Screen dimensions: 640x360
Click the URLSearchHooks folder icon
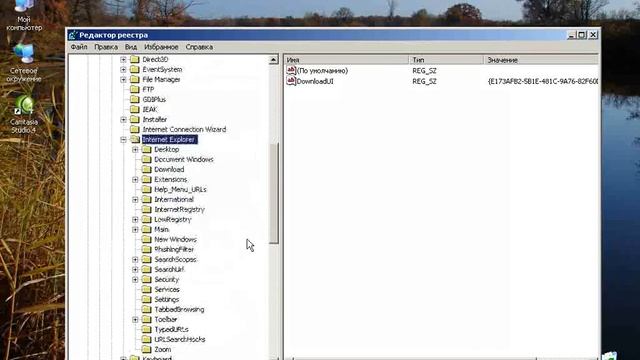coord(147,339)
